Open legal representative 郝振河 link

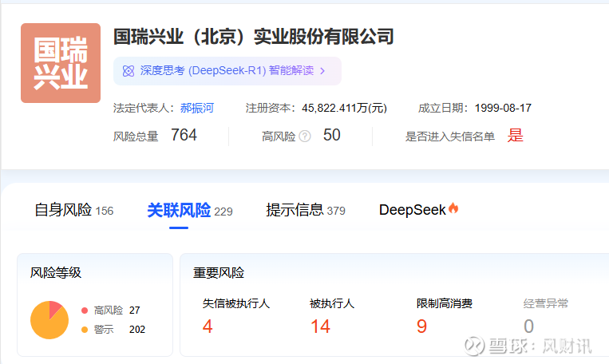point(197,108)
